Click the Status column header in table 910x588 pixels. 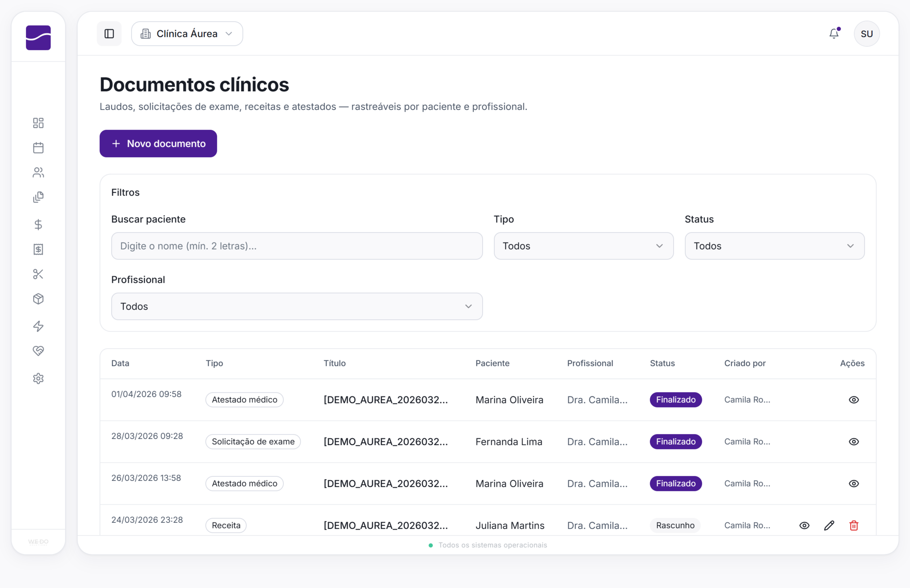coord(662,363)
